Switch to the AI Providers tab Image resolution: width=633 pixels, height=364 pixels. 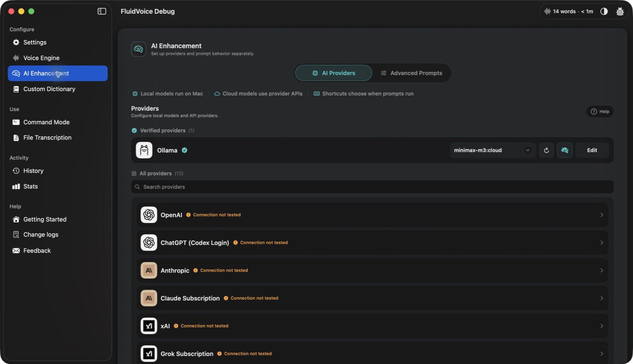point(334,73)
